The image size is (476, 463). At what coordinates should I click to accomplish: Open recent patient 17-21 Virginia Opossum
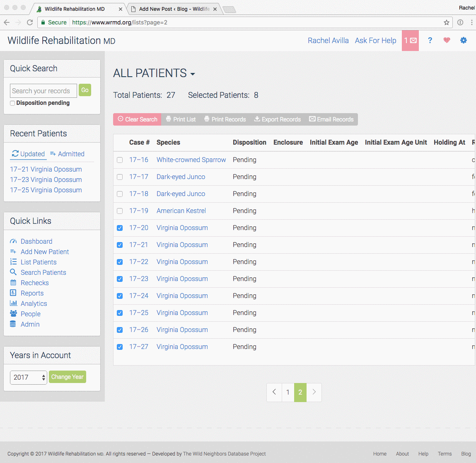click(x=46, y=169)
